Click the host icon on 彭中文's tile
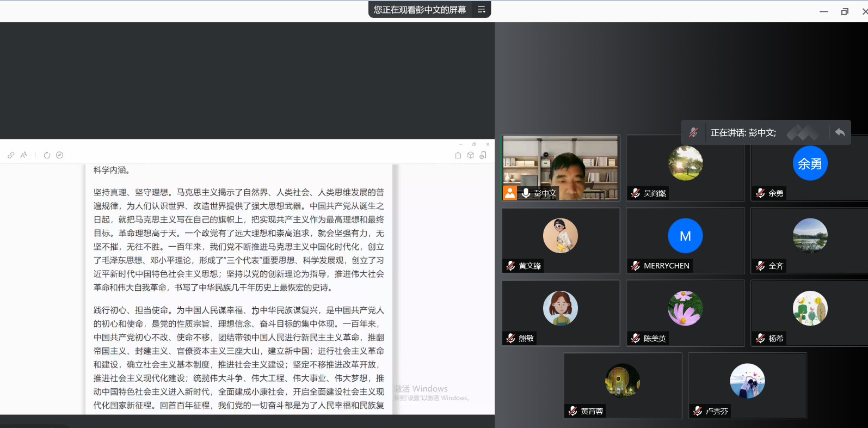The image size is (868, 428). pos(510,193)
